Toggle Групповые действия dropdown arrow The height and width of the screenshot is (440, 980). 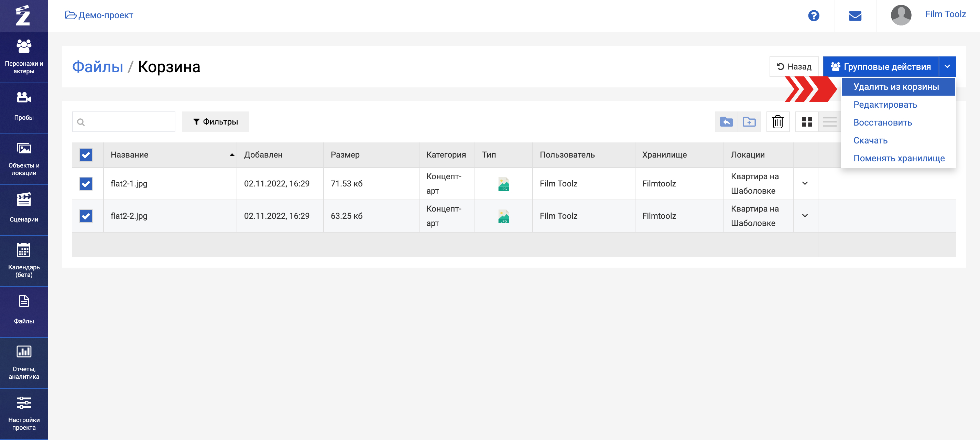click(x=947, y=67)
